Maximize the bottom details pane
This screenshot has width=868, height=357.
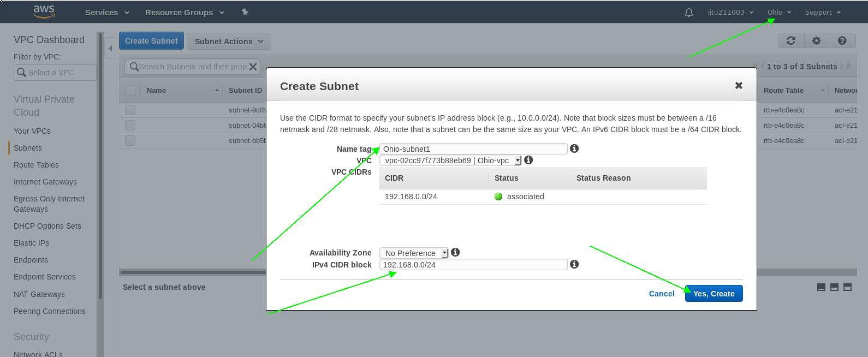847,287
